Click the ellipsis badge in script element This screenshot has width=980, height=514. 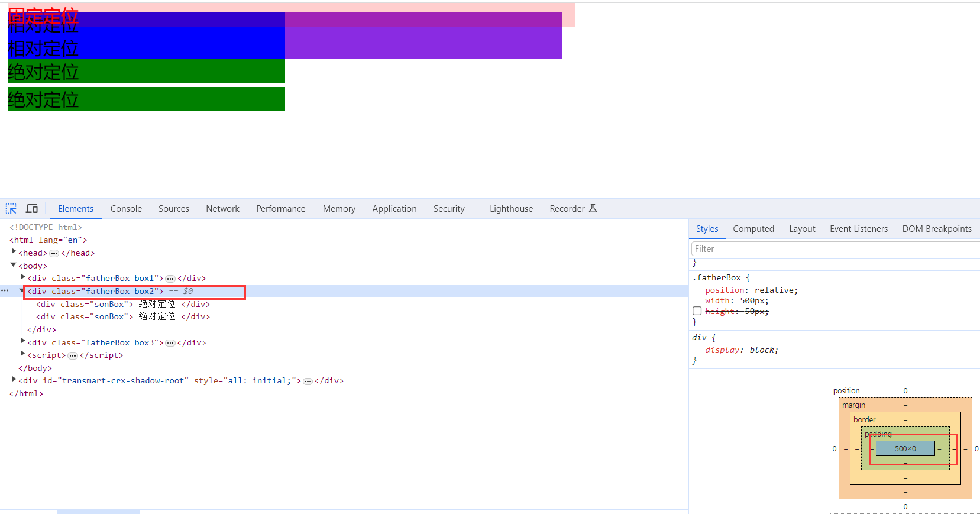pyautogui.click(x=73, y=355)
